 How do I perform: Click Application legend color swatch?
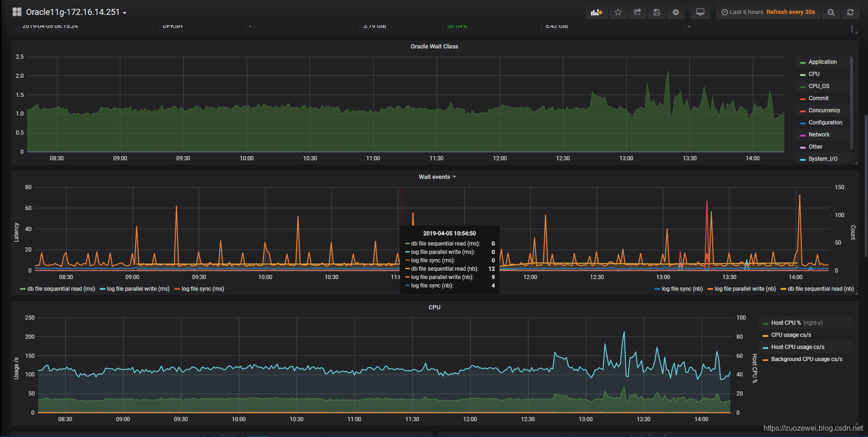coord(803,62)
